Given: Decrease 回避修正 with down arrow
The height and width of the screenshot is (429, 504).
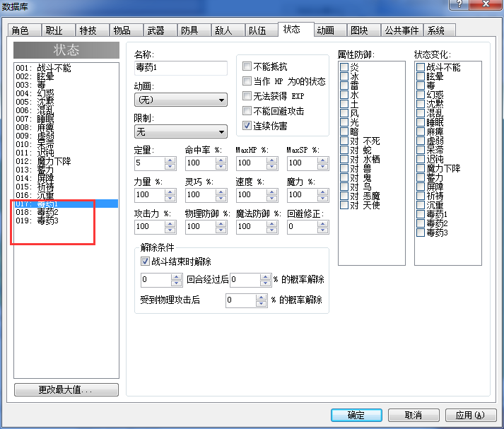Looking at the screenshot, I should coord(322,230).
